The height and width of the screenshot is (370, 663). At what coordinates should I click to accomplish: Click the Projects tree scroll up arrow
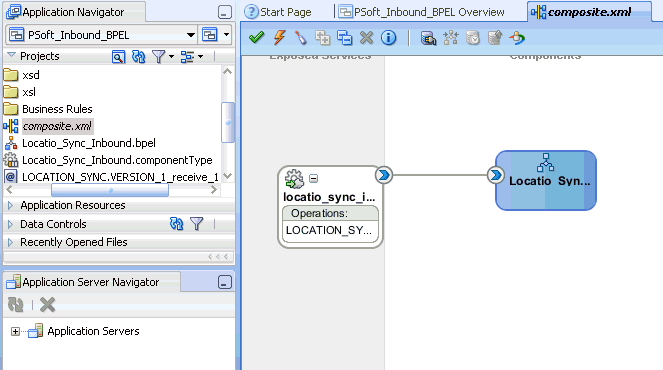click(x=227, y=71)
